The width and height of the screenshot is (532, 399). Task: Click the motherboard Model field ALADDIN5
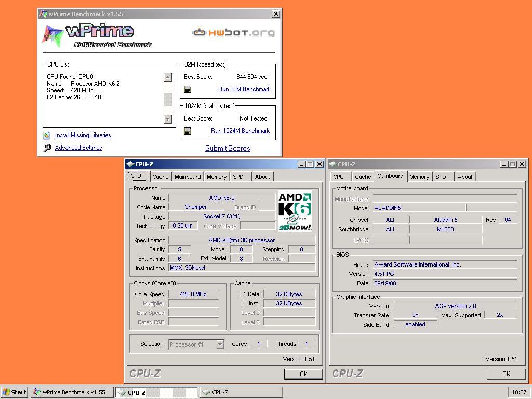pyautogui.click(x=419, y=208)
